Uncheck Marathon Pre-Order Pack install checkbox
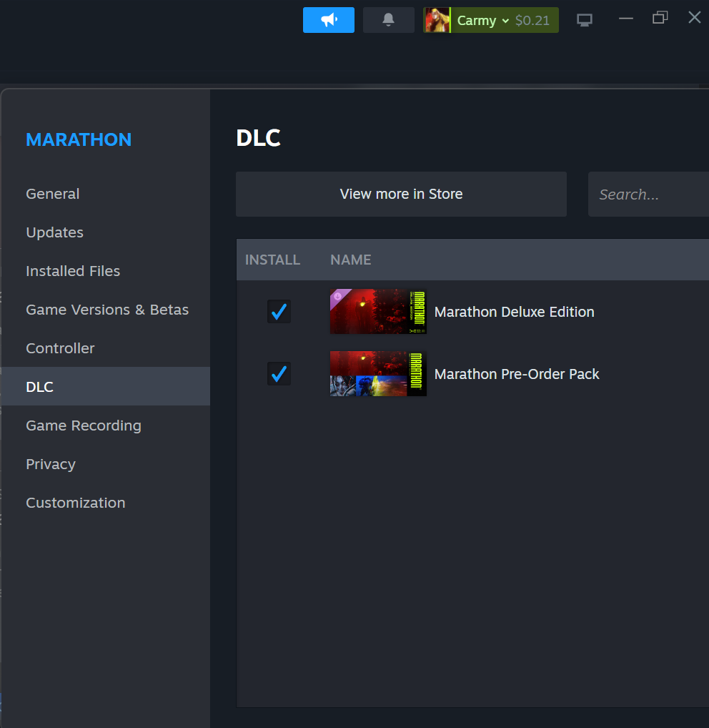 click(x=279, y=373)
